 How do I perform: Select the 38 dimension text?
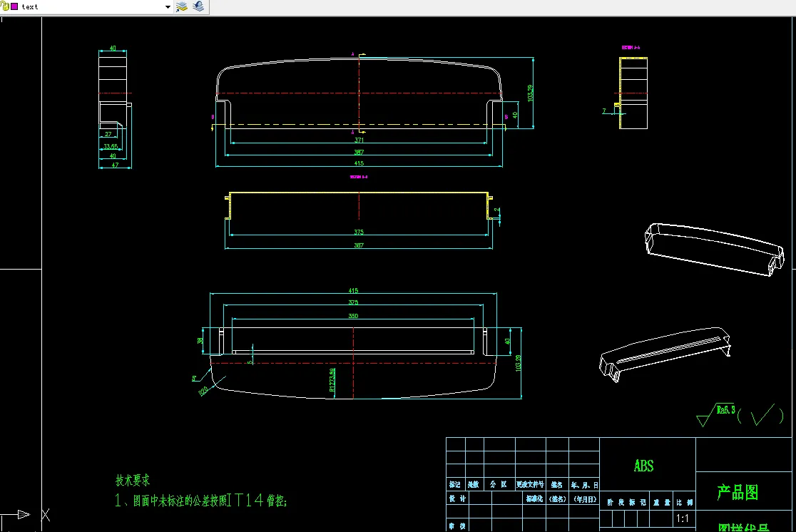[200, 341]
